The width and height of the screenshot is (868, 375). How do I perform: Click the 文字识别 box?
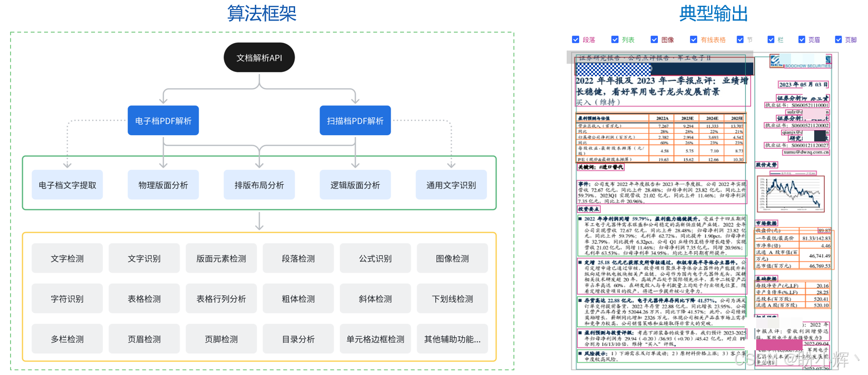pyautogui.click(x=144, y=258)
